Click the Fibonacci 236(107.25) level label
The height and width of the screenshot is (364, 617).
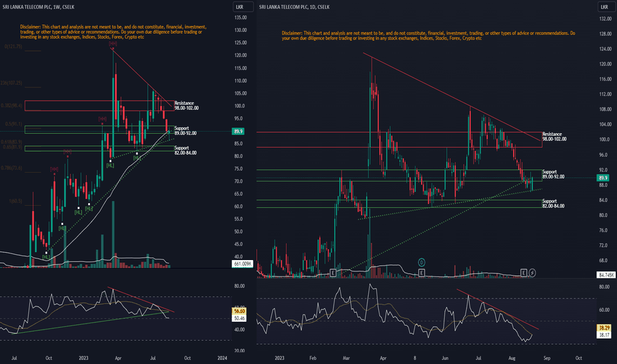[11, 83]
